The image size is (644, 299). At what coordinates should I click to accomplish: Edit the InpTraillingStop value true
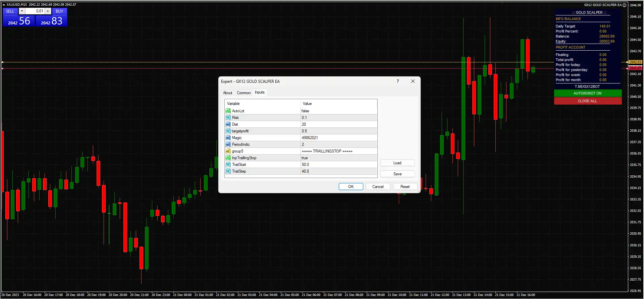click(x=339, y=158)
